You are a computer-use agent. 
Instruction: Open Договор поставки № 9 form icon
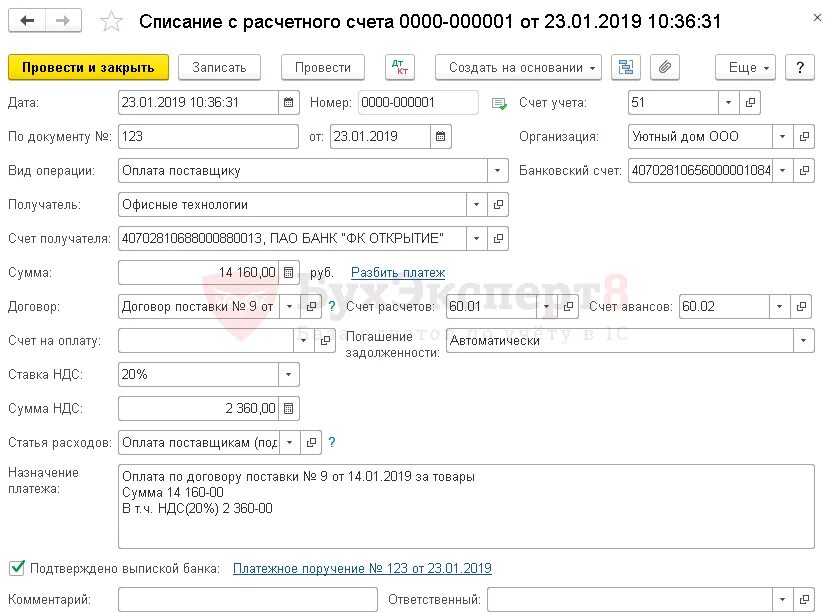[311, 307]
